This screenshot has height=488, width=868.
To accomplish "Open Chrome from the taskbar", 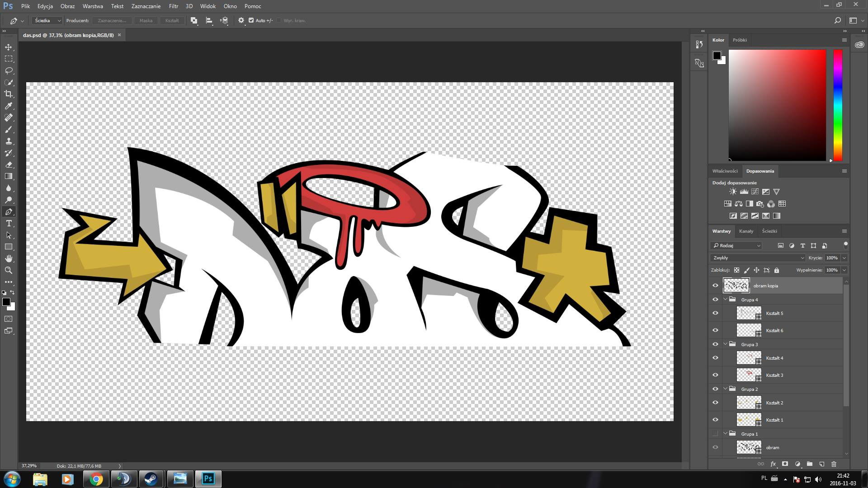I will click(95, 479).
